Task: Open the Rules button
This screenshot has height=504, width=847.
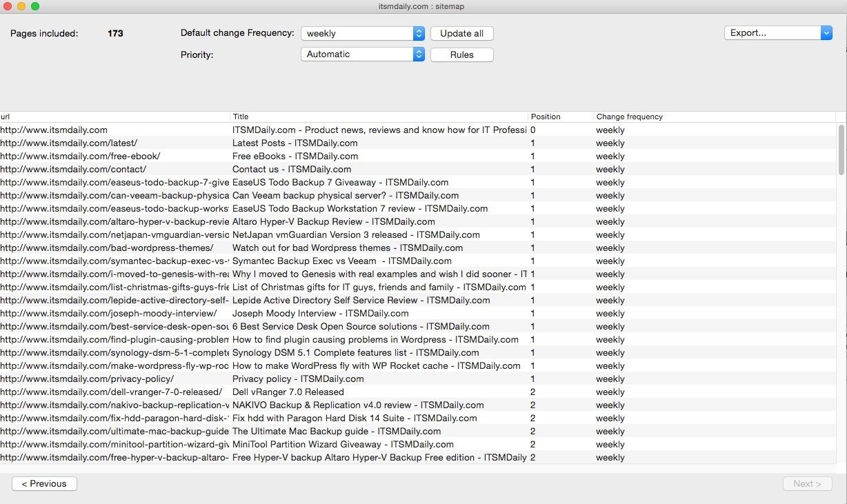Action: tap(461, 54)
